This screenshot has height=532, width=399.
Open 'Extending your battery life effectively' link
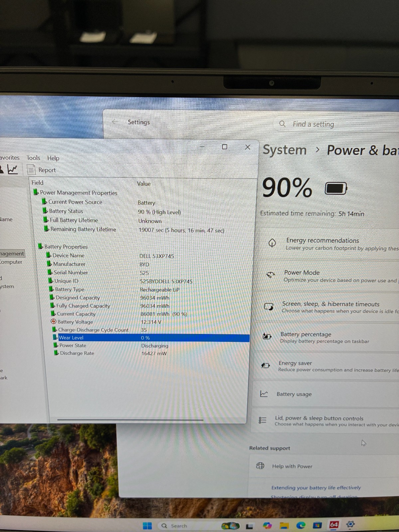[x=316, y=487]
